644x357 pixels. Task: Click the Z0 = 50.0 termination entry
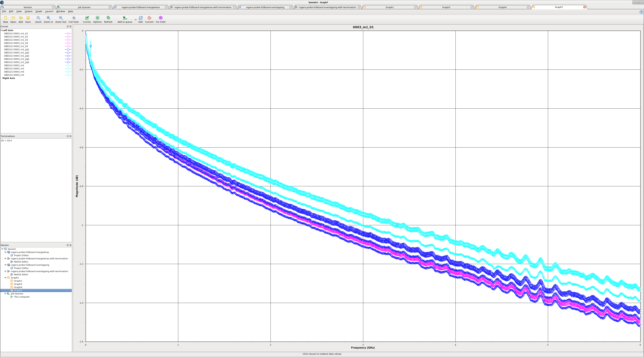coord(7,141)
